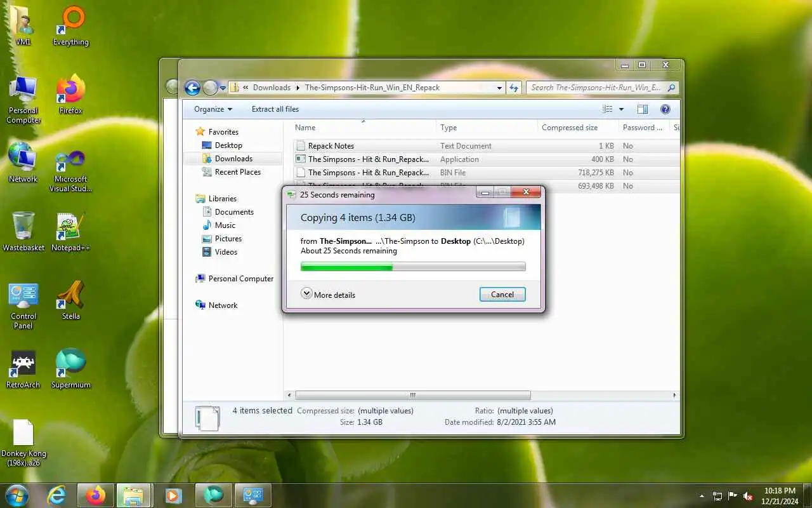Open the Control Panel taskbar button
Screen dimensions: 812x508
[252, 495]
